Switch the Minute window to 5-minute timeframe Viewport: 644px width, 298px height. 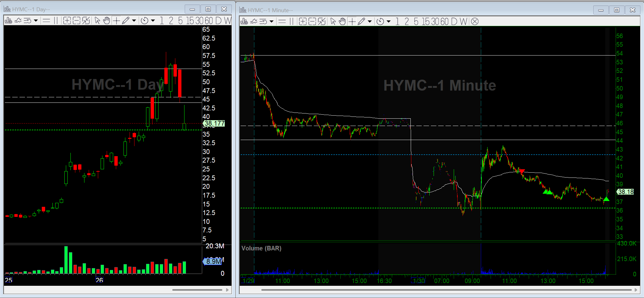coord(416,21)
